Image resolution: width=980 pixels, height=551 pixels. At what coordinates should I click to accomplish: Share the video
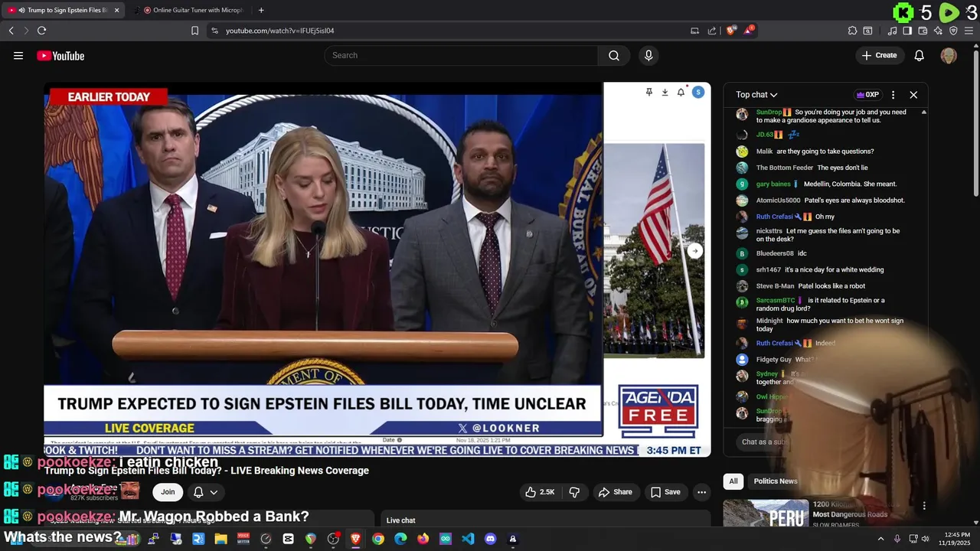click(x=615, y=492)
